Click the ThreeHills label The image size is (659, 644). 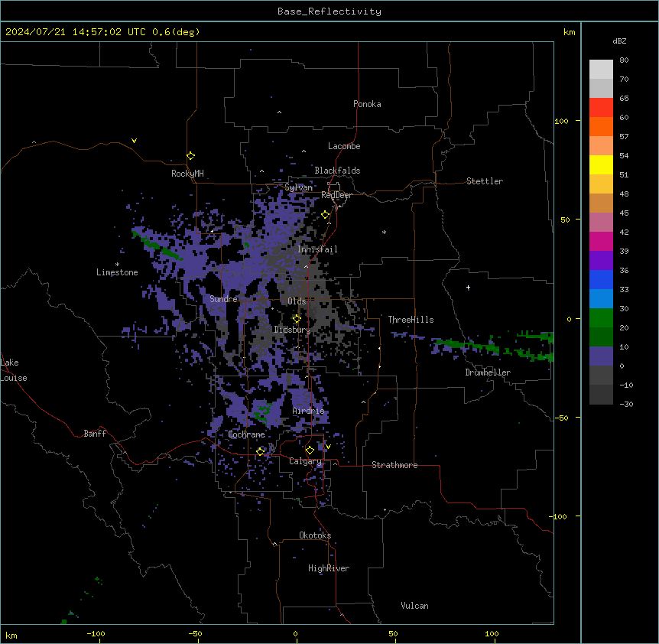pyautogui.click(x=411, y=320)
